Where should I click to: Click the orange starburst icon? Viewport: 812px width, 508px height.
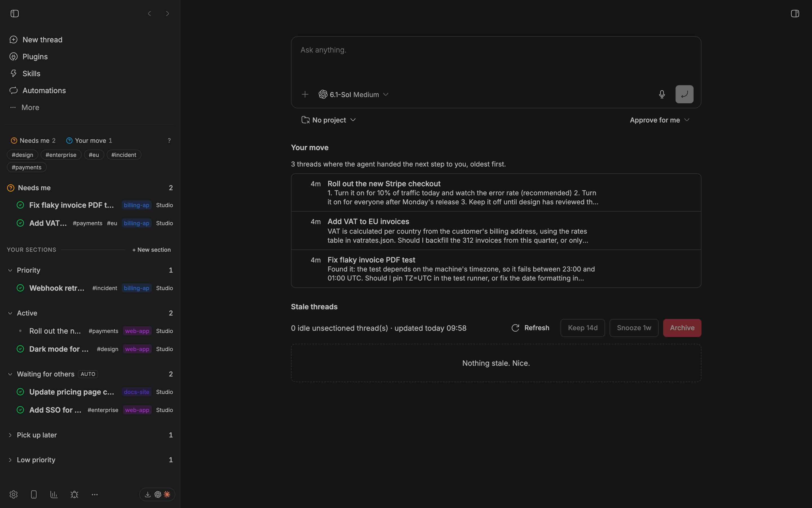coord(167,494)
